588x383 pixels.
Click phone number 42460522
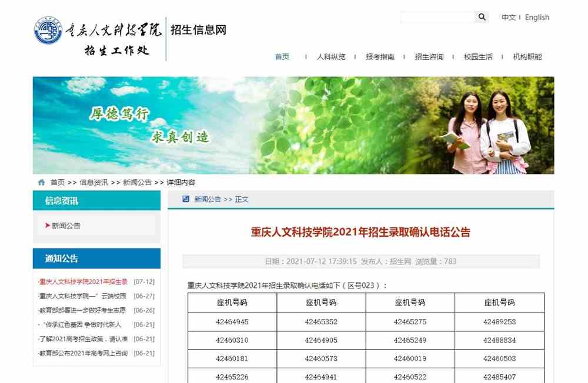point(410,377)
